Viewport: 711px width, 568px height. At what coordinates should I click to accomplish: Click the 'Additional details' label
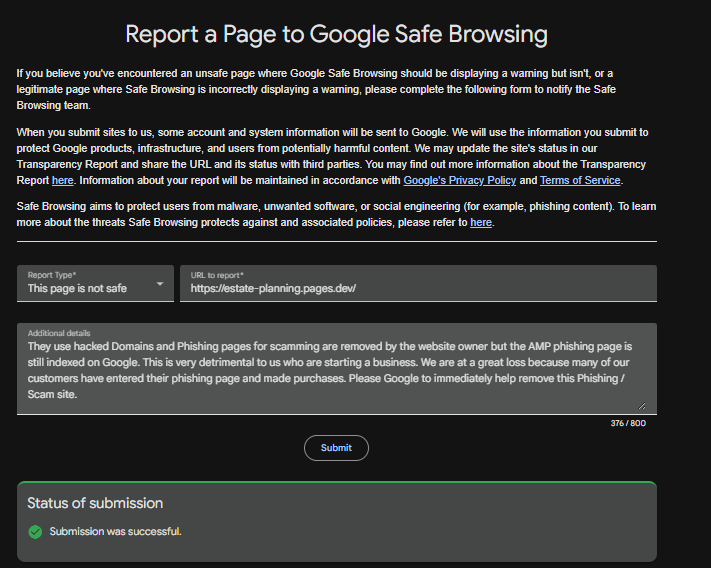tap(59, 333)
